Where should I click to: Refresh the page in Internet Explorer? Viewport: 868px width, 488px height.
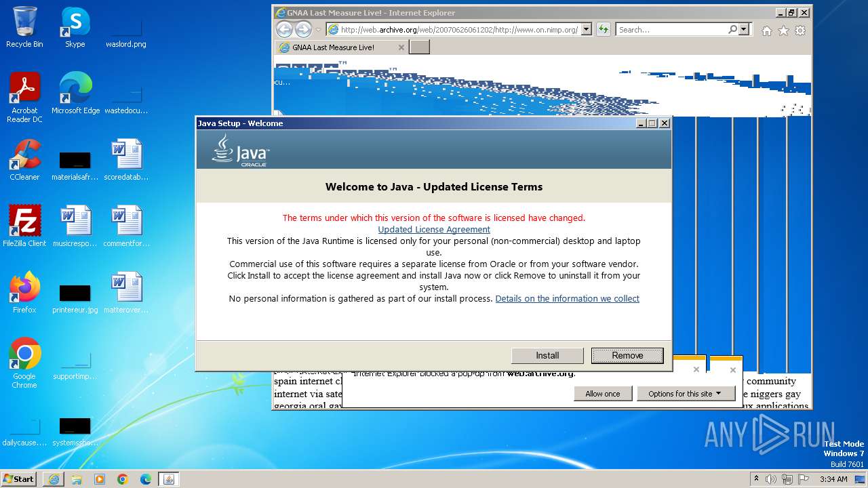(x=604, y=29)
